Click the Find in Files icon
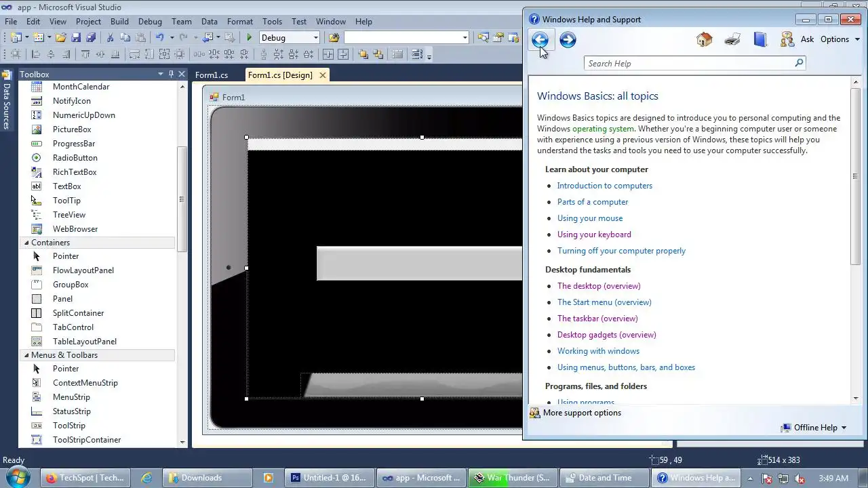Image resolution: width=868 pixels, height=488 pixels. pyautogui.click(x=334, y=38)
